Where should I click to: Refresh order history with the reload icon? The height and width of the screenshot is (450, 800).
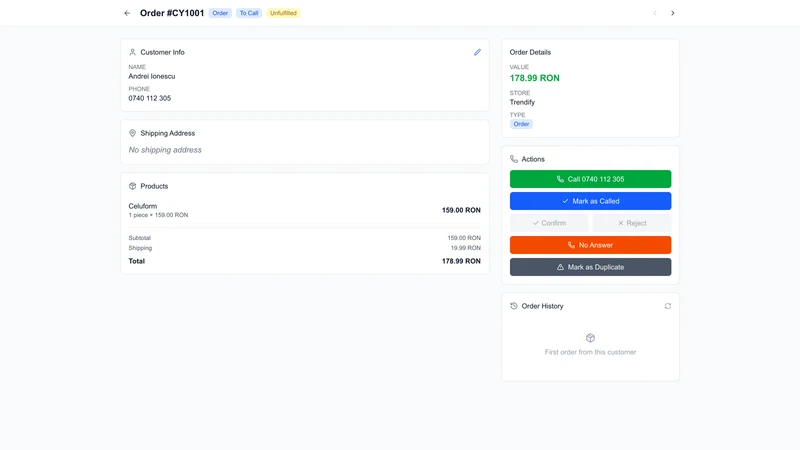coord(667,306)
